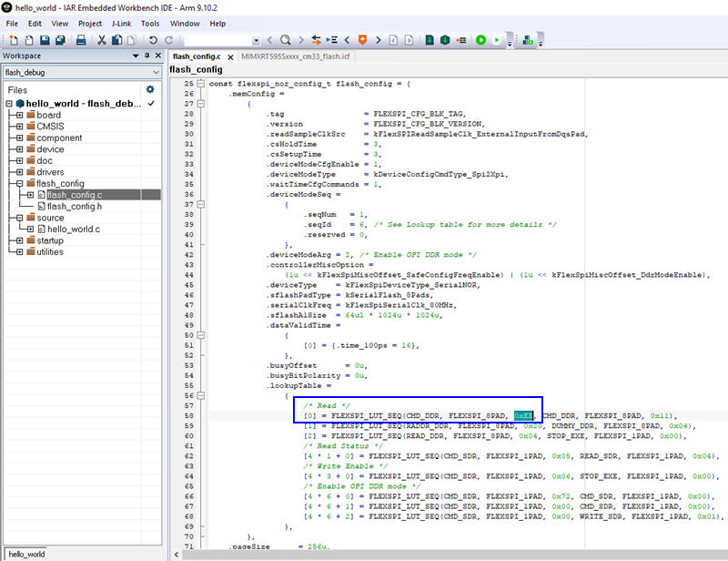Jump to previous bookmark arrow
The width and height of the screenshot is (728, 561).
point(347,40)
